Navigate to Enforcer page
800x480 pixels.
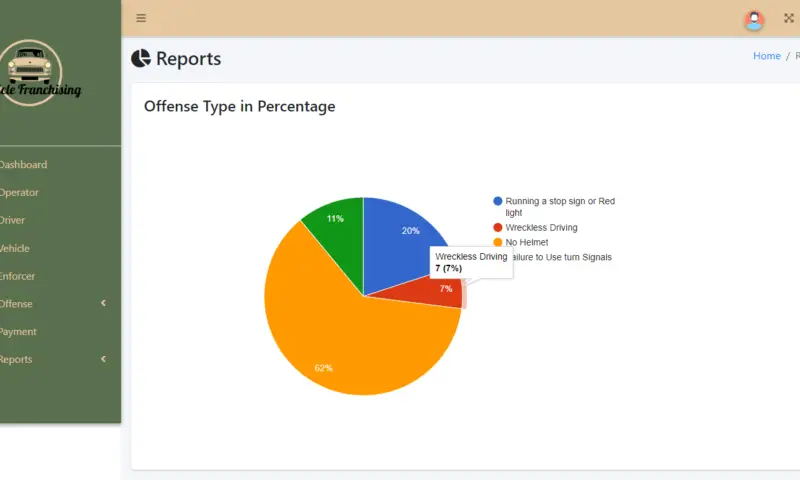point(17,277)
